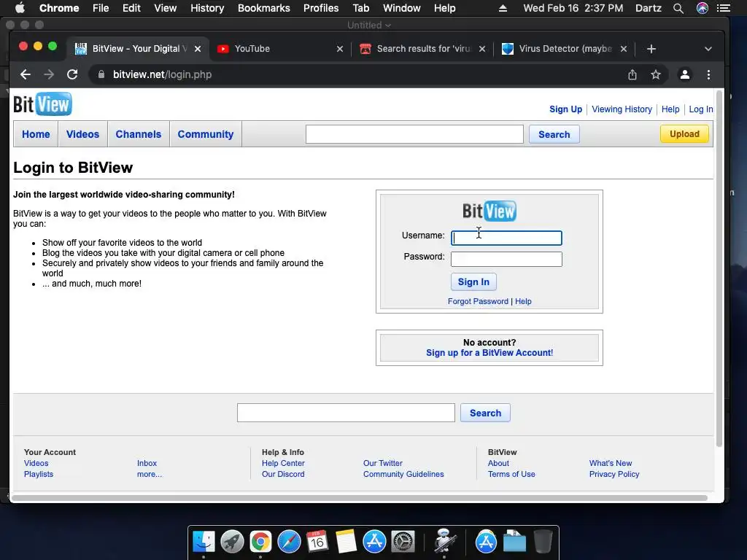
Task: Open Automator from the Dock
Action: 444,542
